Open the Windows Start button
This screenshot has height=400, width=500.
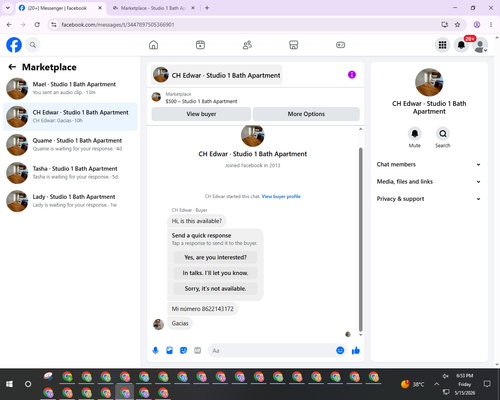(x=9, y=384)
